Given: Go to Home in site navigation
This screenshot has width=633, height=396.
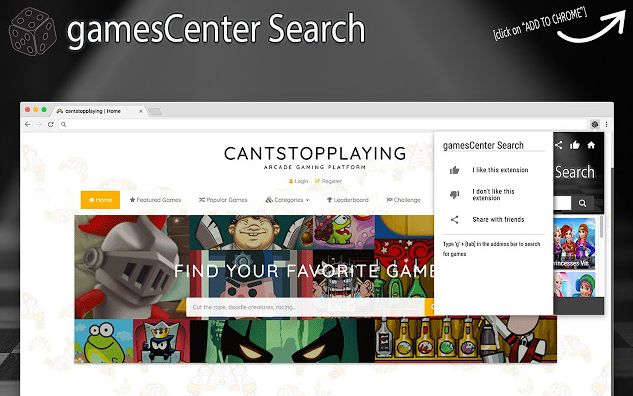Looking at the screenshot, I should click(x=100, y=200).
